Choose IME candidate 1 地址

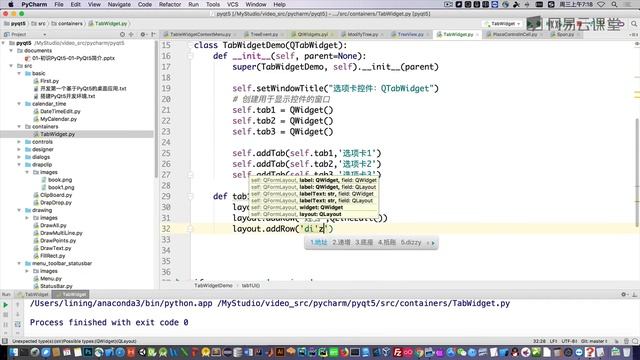click(x=319, y=242)
